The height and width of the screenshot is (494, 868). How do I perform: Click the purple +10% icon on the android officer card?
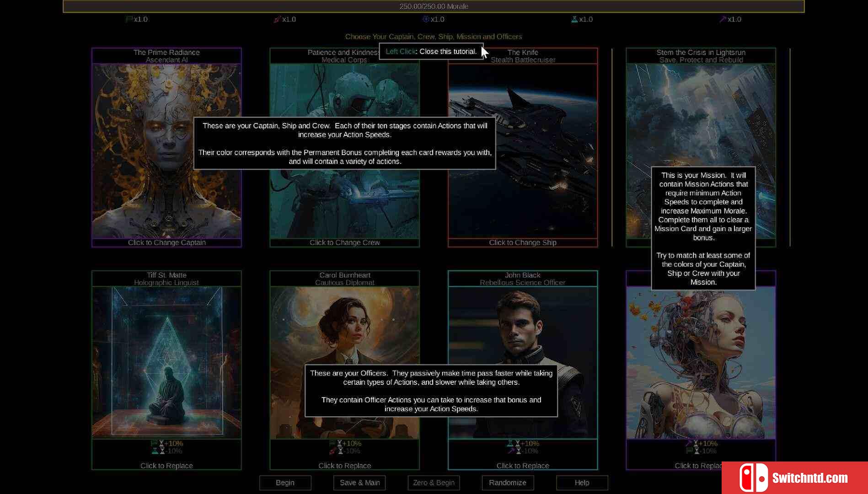(x=688, y=443)
